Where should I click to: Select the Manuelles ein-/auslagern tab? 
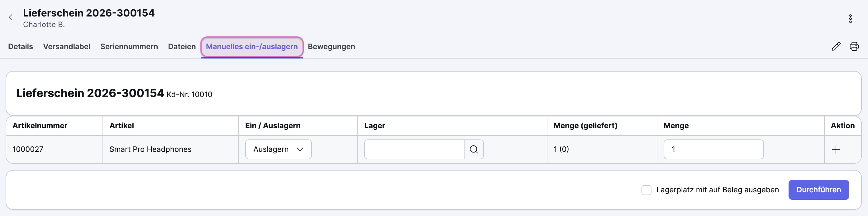tap(252, 47)
